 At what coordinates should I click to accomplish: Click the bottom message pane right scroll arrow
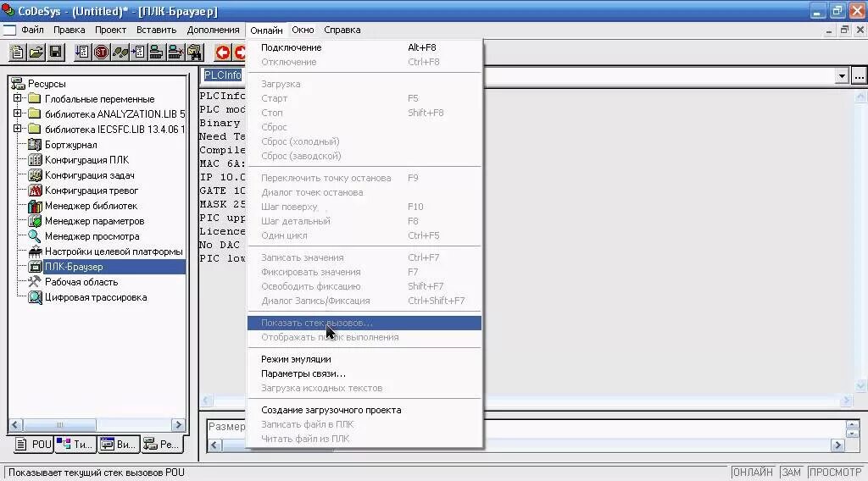click(837, 445)
